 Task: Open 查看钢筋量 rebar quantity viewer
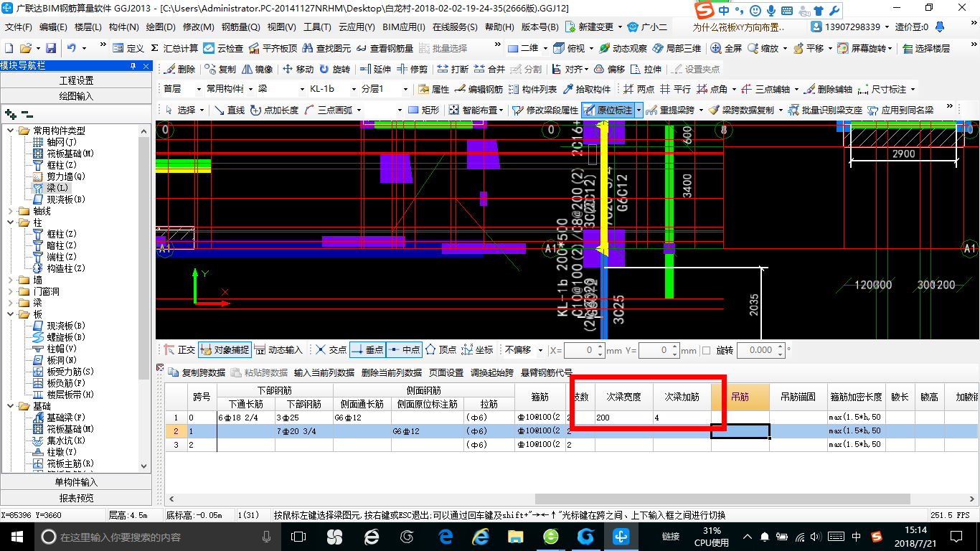(385, 48)
